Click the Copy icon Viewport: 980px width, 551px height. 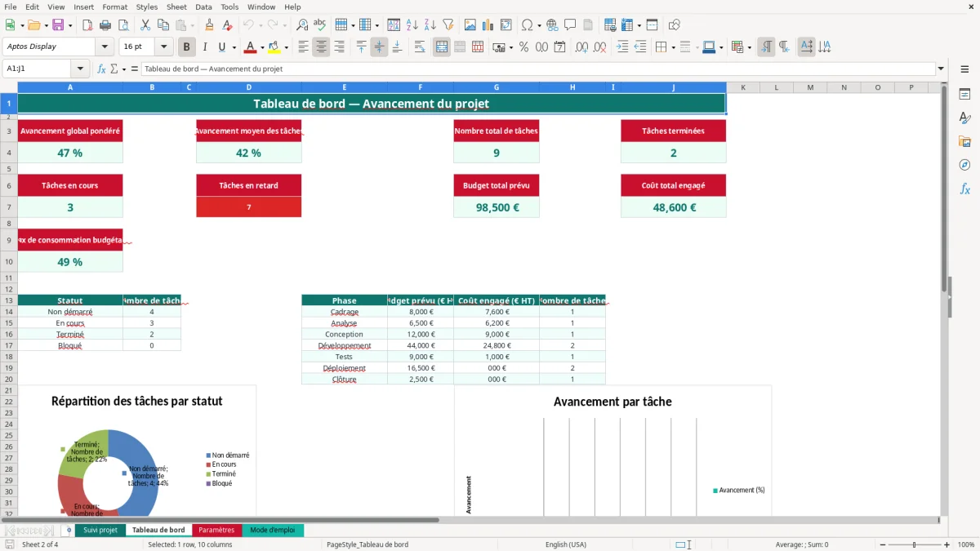[x=163, y=25]
